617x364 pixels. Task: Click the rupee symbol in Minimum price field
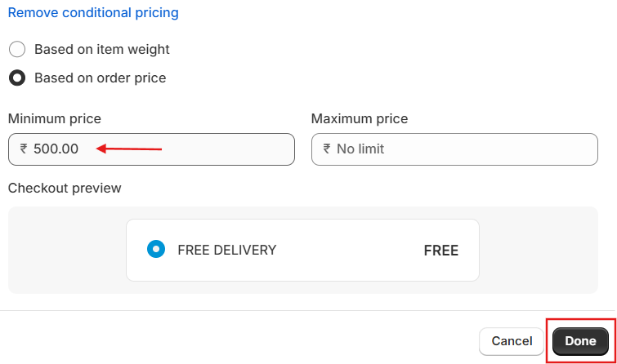point(24,149)
